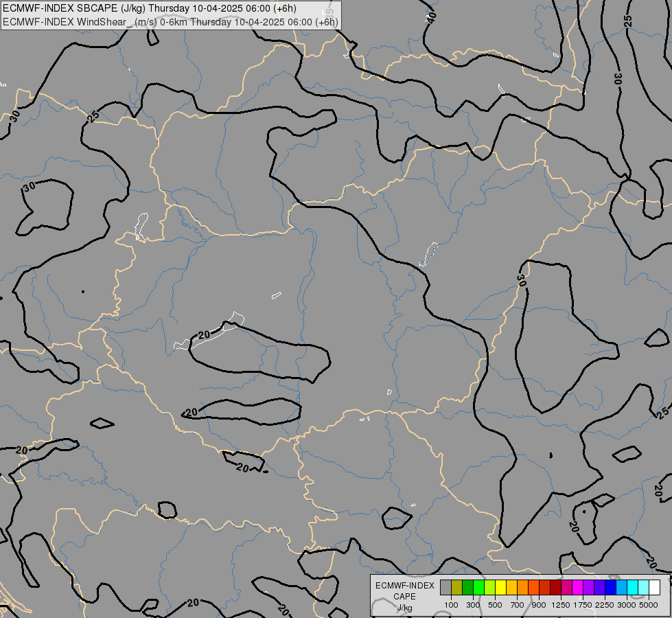The height and width of the screenshot is (618, 672).
Task: Select the pure blue swatch right of 2250
Action: tap(610, 588)
